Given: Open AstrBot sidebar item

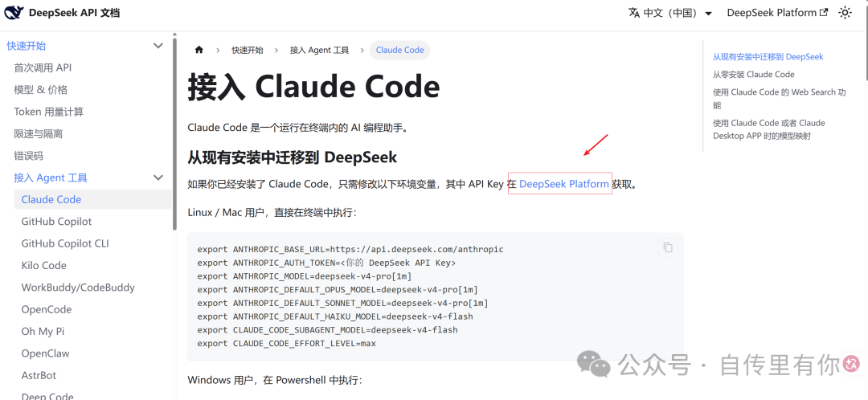Looking at the screenshot, I should (x=39, y=375).
